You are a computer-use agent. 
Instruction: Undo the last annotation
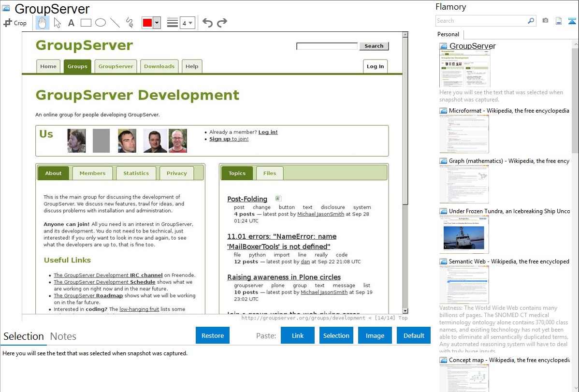[207, 23]
